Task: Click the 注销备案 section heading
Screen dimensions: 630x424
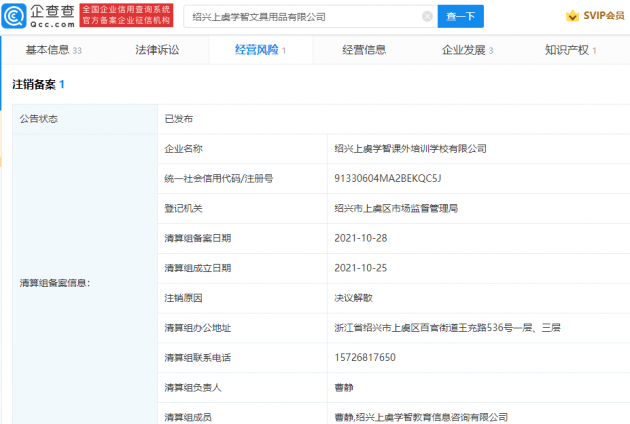Action: pos(34,84)
